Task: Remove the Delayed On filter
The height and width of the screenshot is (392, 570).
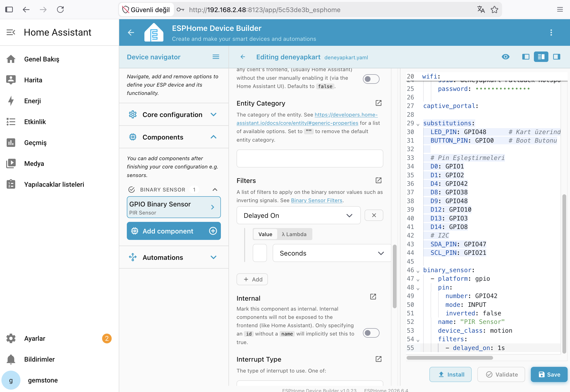Action: [x=374, y=215]
